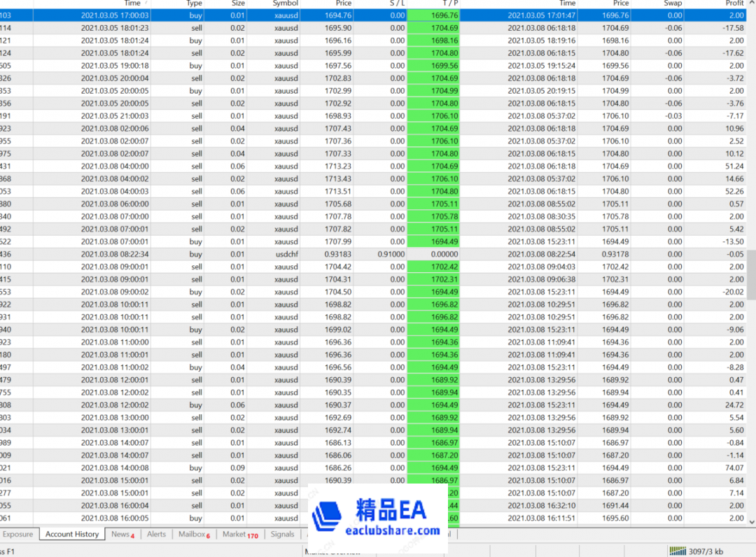756x557 pixels.
Task: Sort trades by the Symbol column
Action: [284, 3]
